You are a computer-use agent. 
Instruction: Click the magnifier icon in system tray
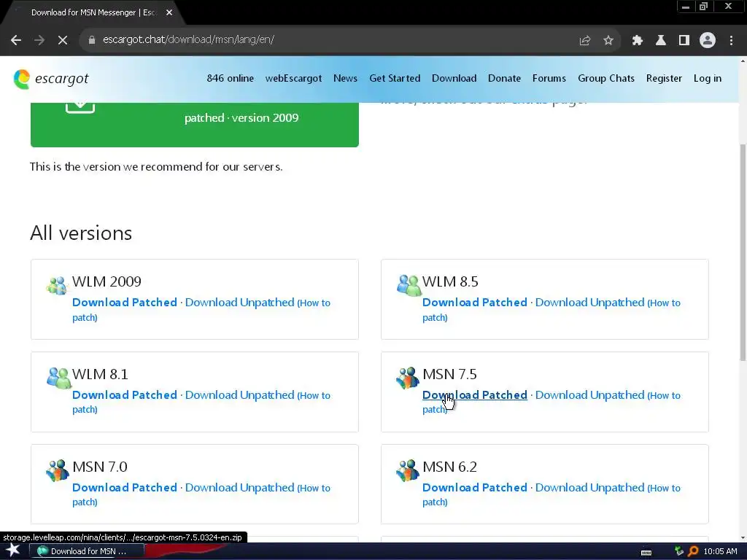693,551
